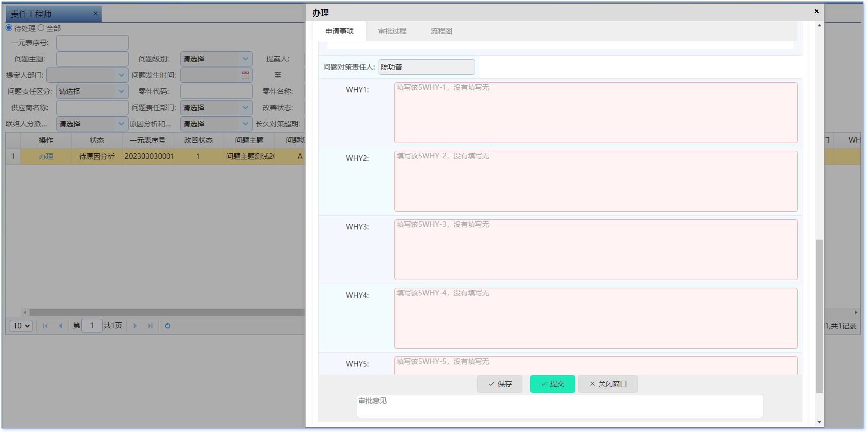This screenshot has height=433, width=868.
Task: Close the 责任工程师 tab
Action: click(x=95, y=14)
